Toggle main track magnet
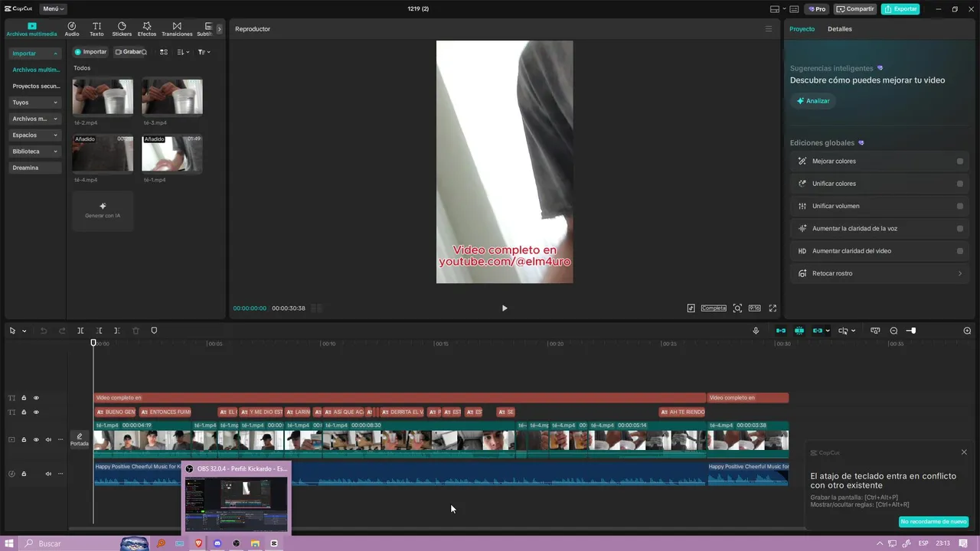The height and width of the screenshot is (551, 980). [781, 331]
